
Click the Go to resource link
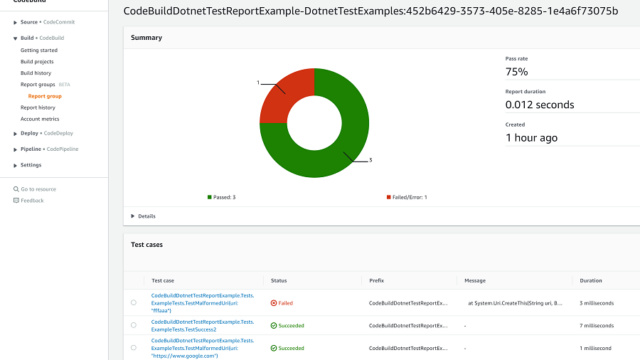point(38,189)
